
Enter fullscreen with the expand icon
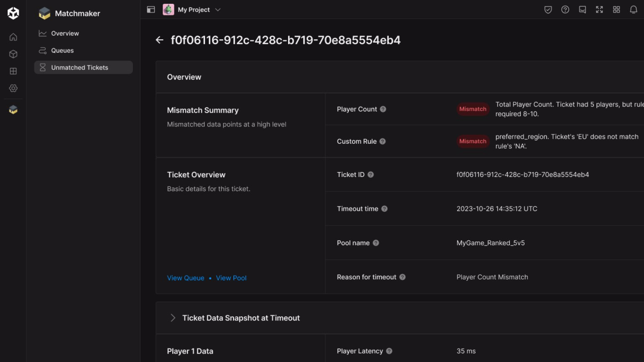point(599,10)
